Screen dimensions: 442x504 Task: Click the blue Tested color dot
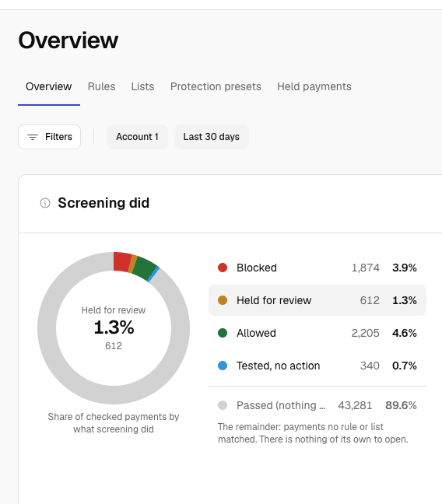point(223,366)
